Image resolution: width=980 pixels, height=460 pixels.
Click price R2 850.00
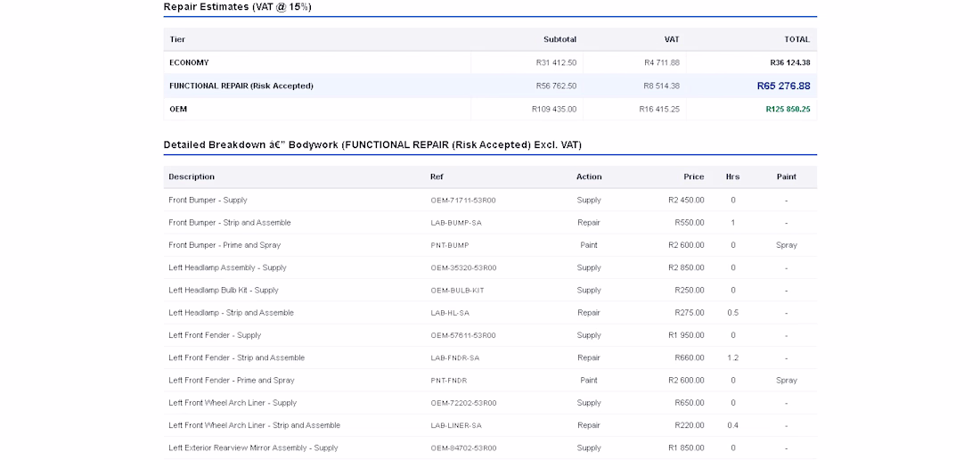686,267
